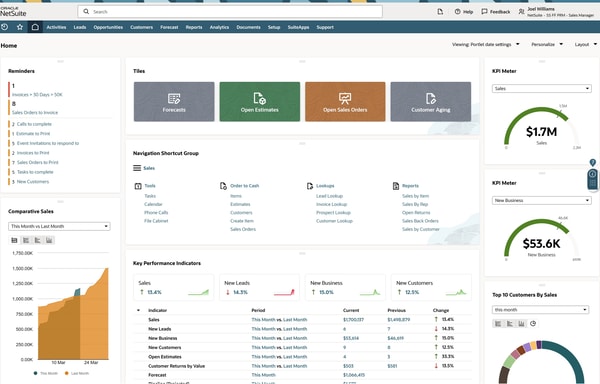Click the search magnifier icon

[x=86, y=11]
